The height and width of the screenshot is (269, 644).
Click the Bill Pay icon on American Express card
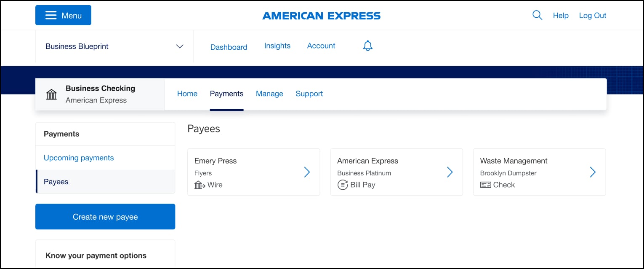click(x=342, y=185)
